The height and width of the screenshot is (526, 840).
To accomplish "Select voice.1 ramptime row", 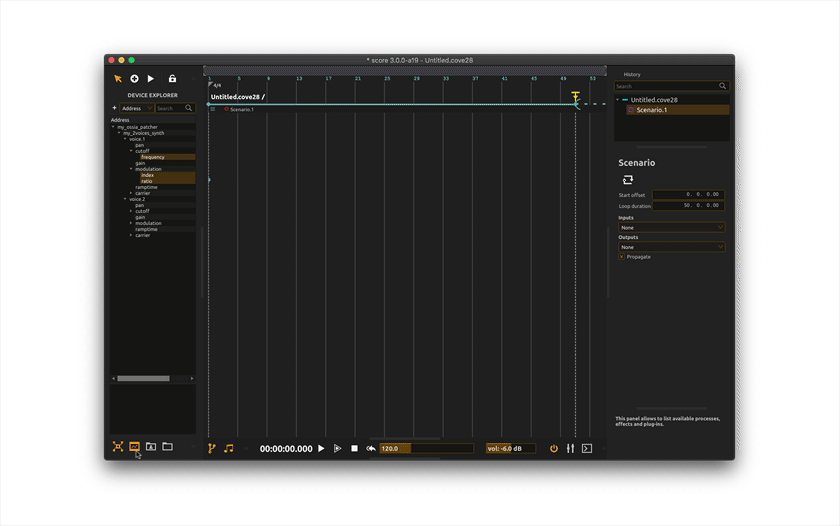I will (146, 187).
